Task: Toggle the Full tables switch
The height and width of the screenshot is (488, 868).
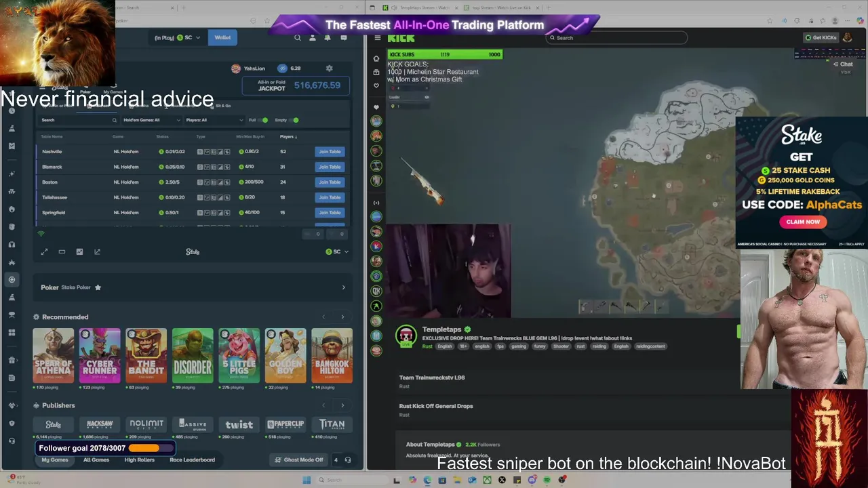Action: (264, 120)
